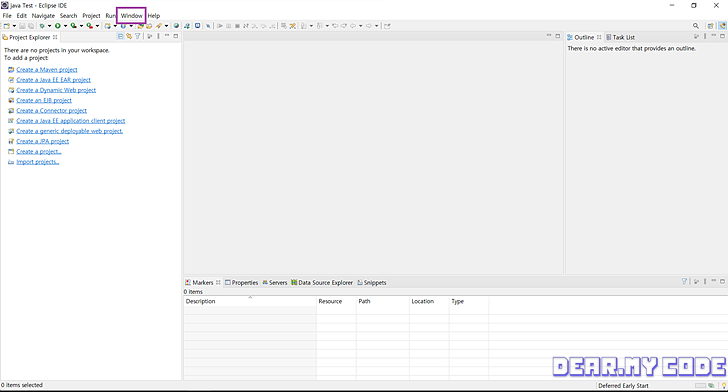Image resolution: width=728 pixels, height=392 pixels.
Task: Maximize the editor area
Action: tap(558, 36)
